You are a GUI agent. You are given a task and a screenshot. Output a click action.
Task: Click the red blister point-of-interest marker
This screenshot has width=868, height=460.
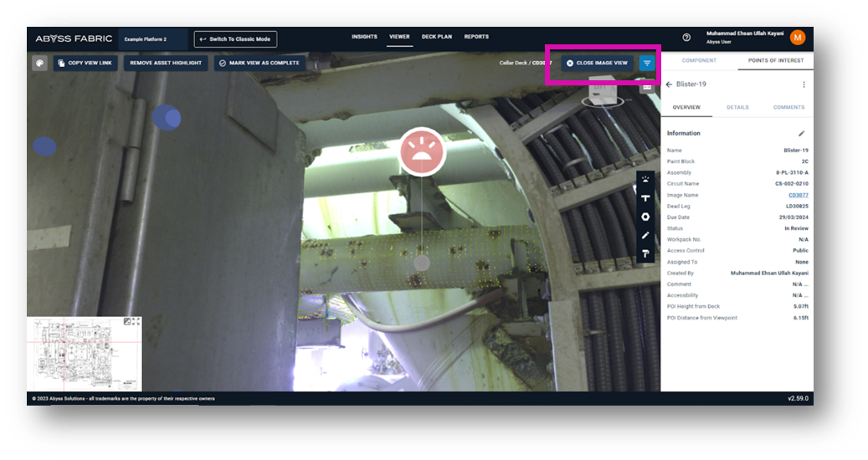coord(422,151)
